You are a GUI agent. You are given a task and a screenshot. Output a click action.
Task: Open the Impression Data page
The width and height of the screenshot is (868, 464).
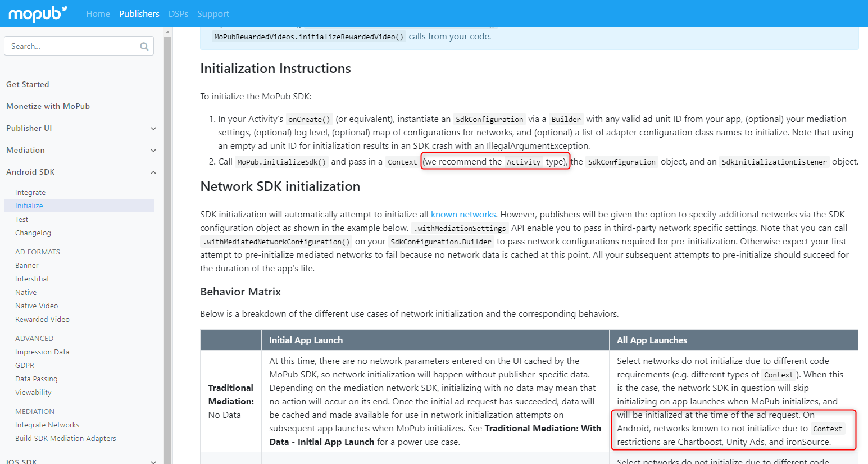[x=42, y=352]
